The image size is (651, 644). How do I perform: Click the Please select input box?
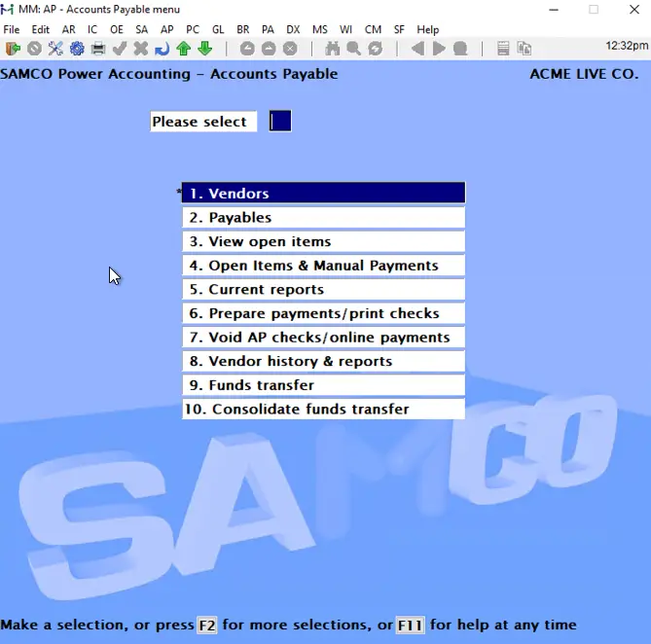[280, 122]
